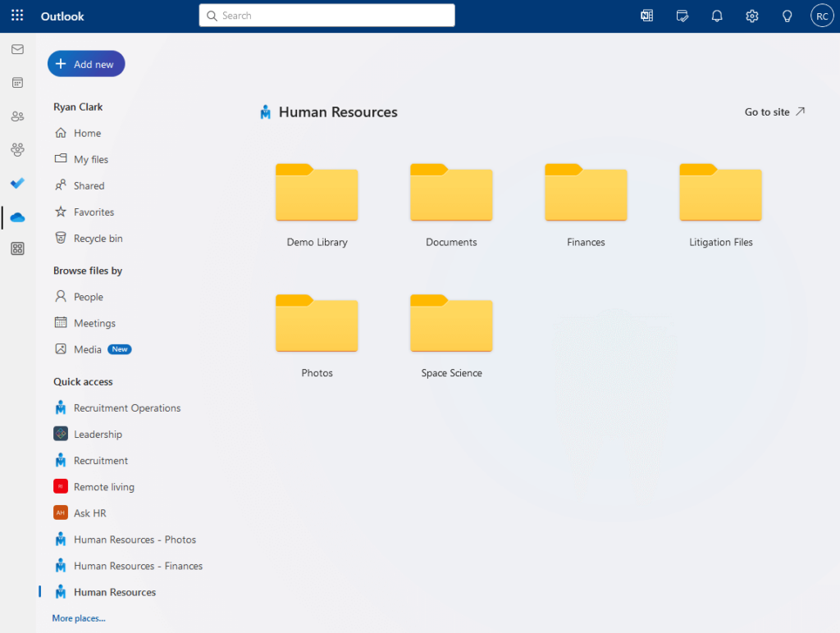Open More apps grid icon in rail
The height and width of the screenshot is (633, 840).
[x=18, y=248]
